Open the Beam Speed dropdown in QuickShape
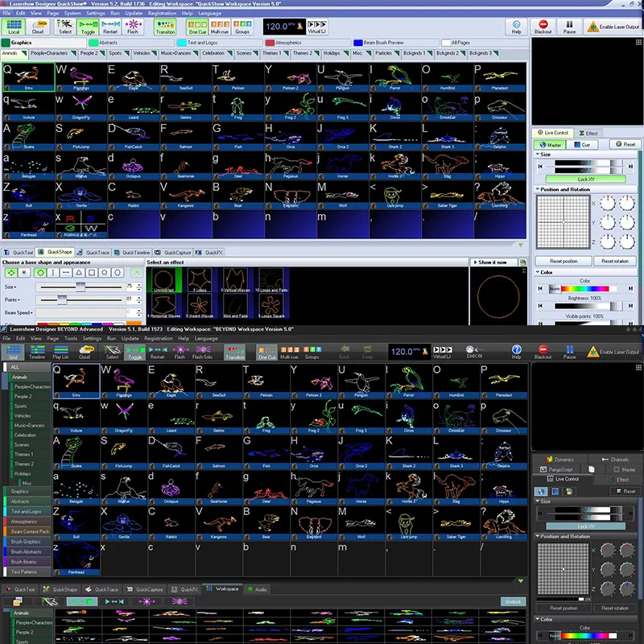Screen dimensions: 644x644 pos(19,312)
